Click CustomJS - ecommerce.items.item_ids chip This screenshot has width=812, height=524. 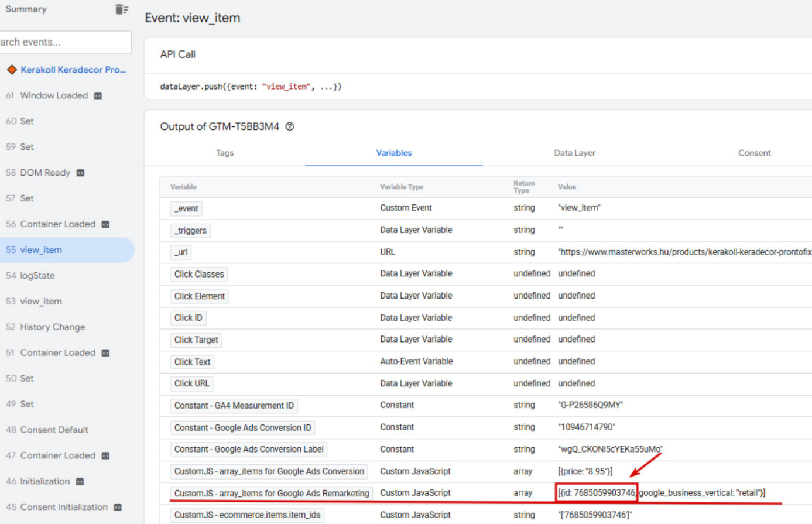[248, 515]
